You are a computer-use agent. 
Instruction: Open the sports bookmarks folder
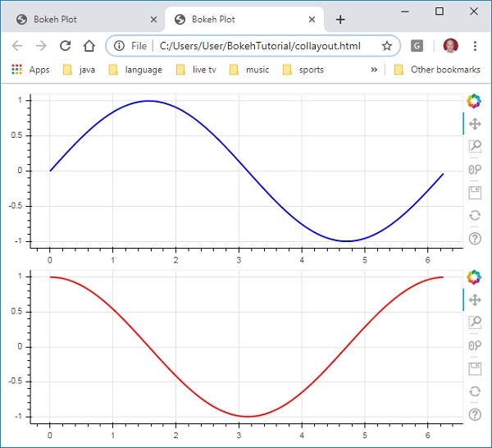pyautogui.click(x=303, y=70)
